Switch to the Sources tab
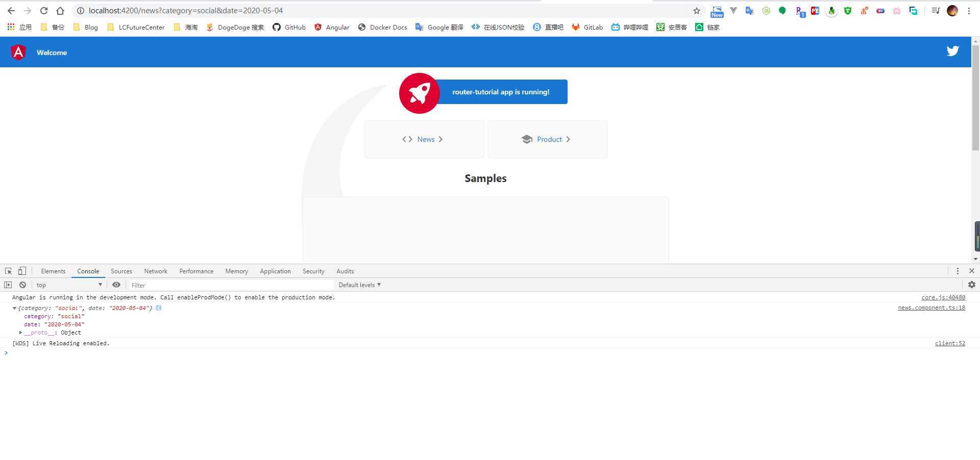The height and width of the screenshot is (460, 980). (x=121, y=271)
